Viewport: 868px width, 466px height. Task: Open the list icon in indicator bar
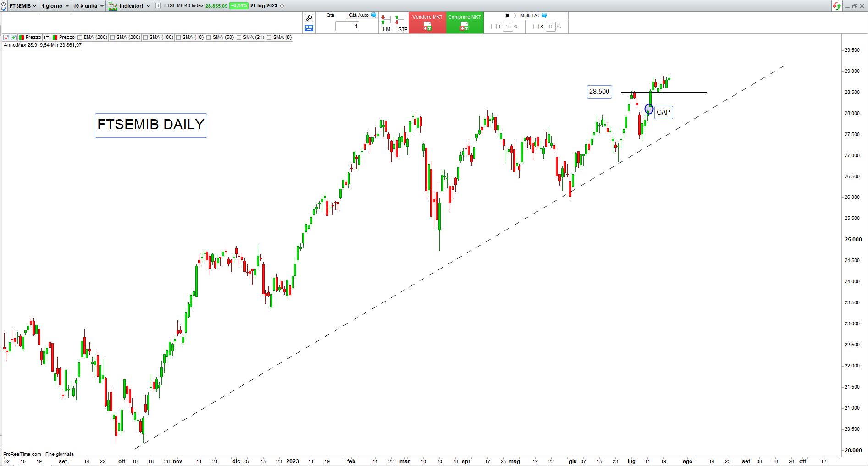[46, 38]
